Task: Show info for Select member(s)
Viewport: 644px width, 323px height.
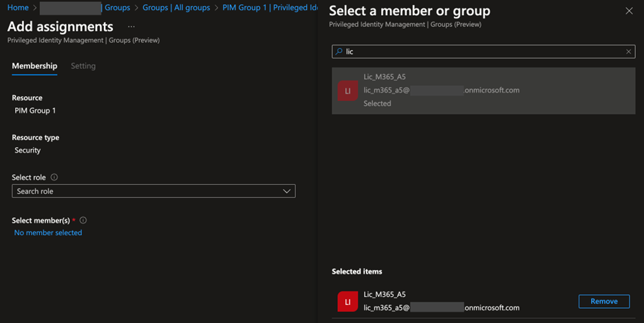Action: coord(83,221)
